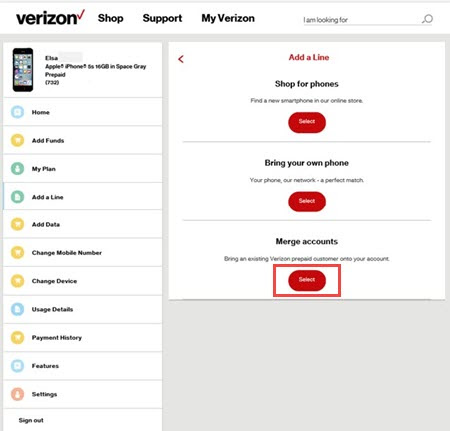Screen dimensions: 450x431
Task: Select Bring your own phone option
Action: coord(307,201)
